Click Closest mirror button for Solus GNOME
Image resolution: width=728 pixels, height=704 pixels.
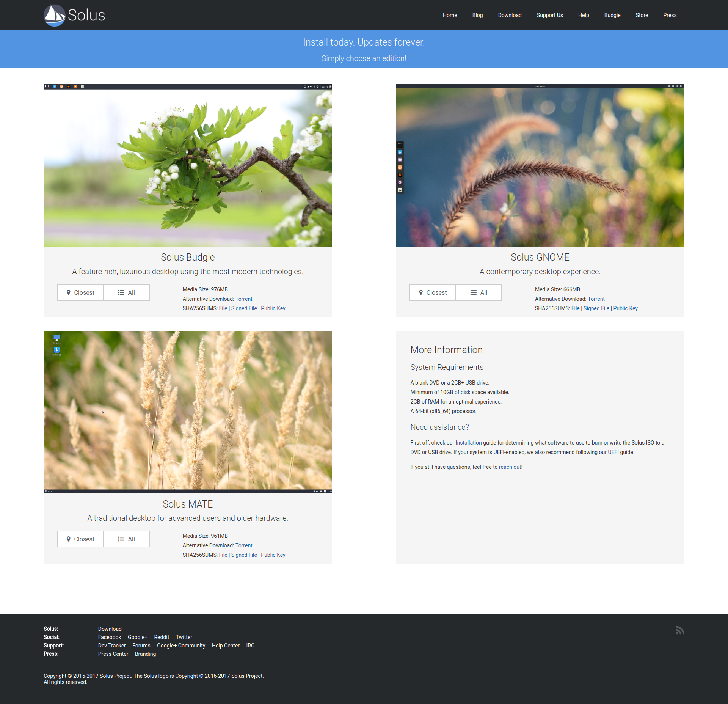pyautogui.click(x=433, y=292)
